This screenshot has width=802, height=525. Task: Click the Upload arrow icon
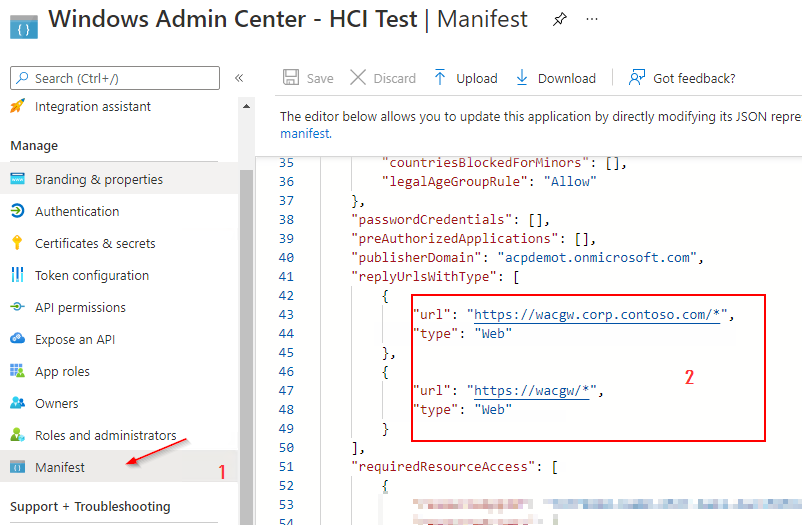440,77
